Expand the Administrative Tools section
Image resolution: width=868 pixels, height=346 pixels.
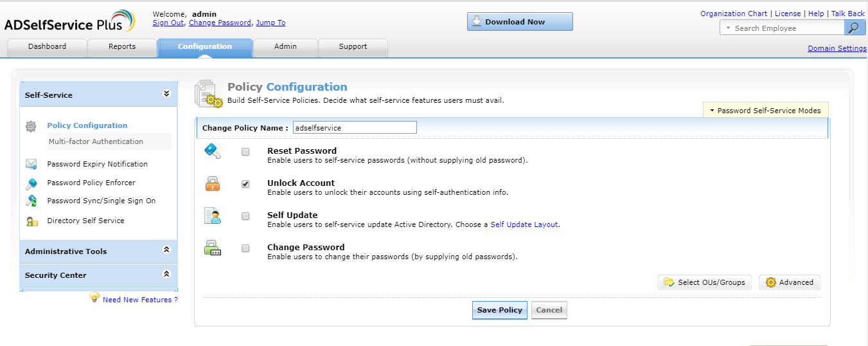pos(166,250)
